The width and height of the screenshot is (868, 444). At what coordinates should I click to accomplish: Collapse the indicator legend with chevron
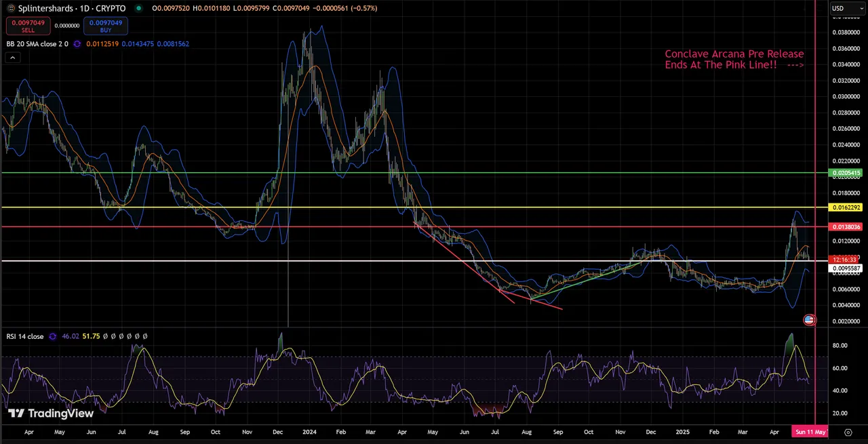(12, 58)
